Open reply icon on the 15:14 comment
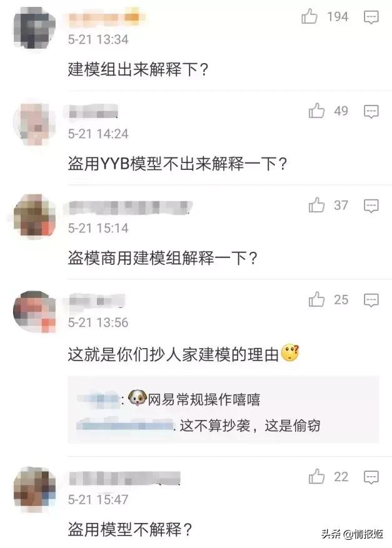The image size is (392, 548). click(371, 206)
